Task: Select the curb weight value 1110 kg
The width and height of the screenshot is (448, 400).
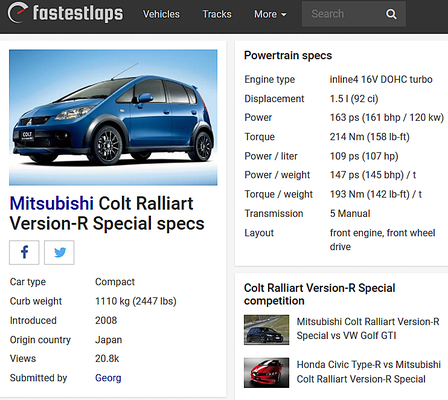Action: coord(136,301)
